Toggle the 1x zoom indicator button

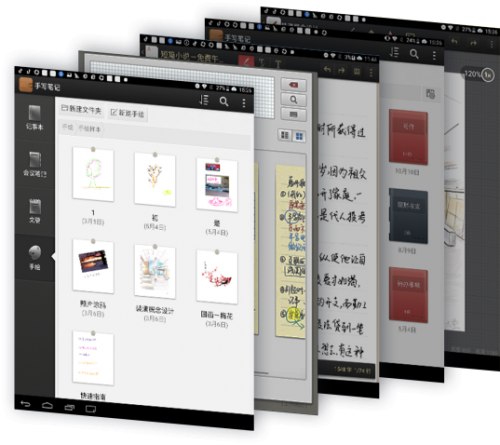pos(488,75)
